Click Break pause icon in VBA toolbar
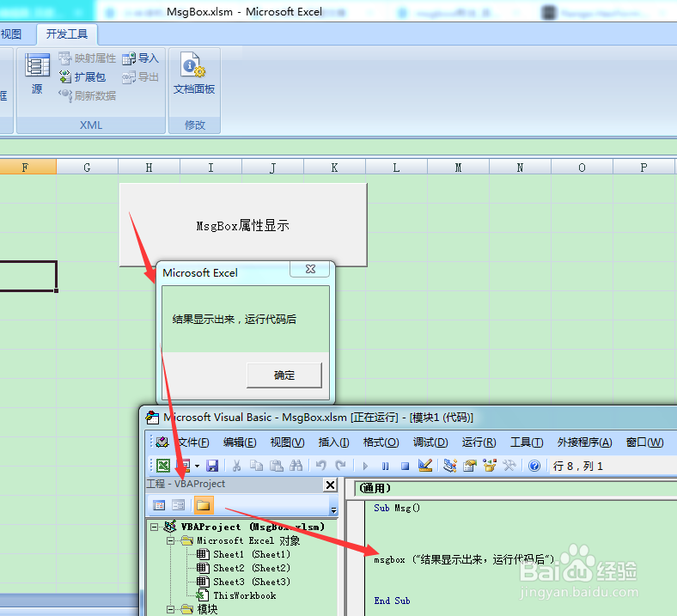 point(385,467)
